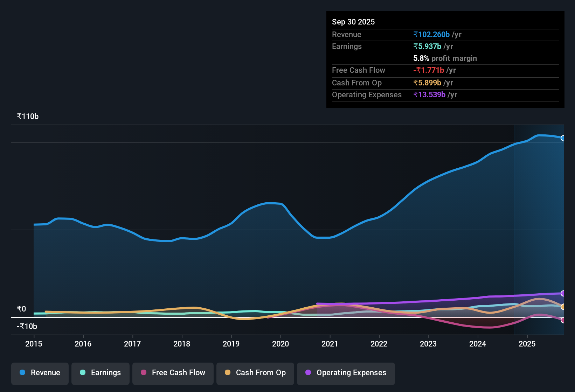The image size is (575, 392).
Task: Expand the Cash From Op legend entry
Action: tap(255, 373)
